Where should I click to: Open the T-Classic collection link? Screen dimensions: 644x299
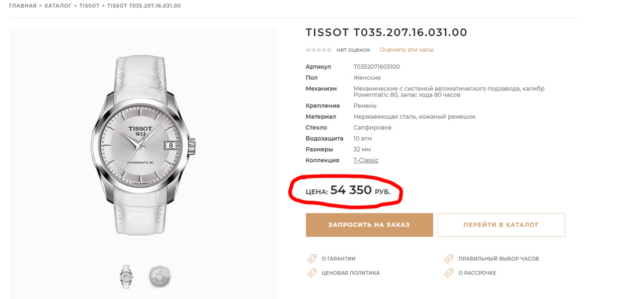tap(366, 160)
